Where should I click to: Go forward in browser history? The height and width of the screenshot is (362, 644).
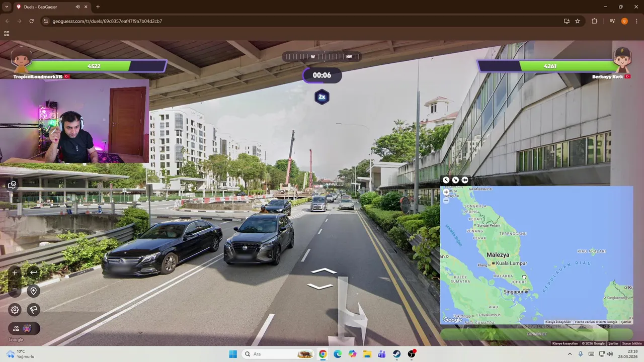click(19, 21)
